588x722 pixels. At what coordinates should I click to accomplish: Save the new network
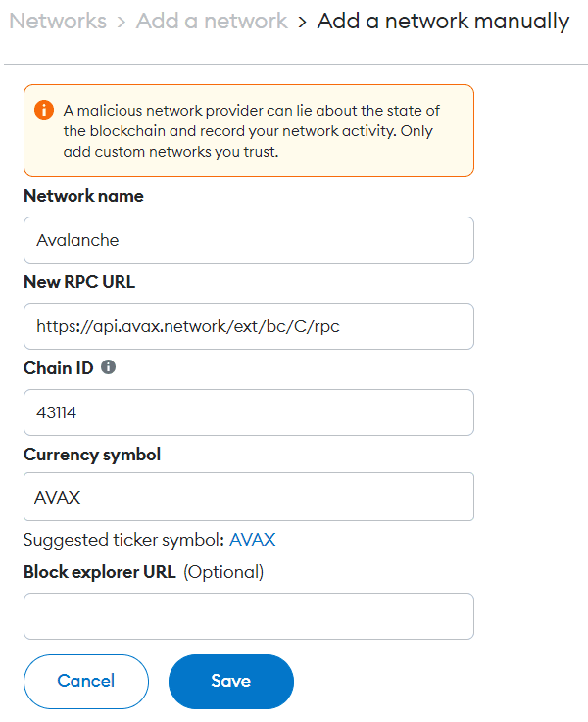[x=230, y=681]
